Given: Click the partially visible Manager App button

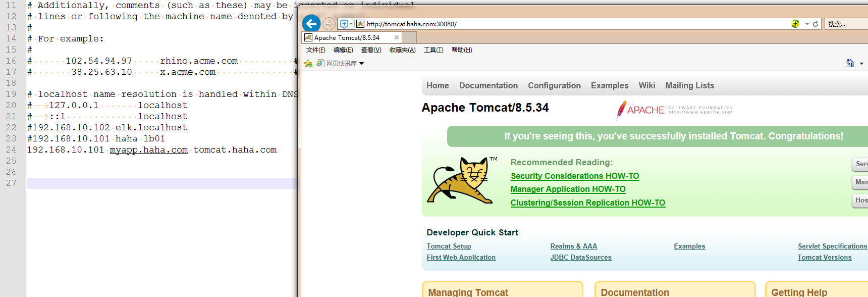Looking at the screenshot, I should (x=860, y=182).
